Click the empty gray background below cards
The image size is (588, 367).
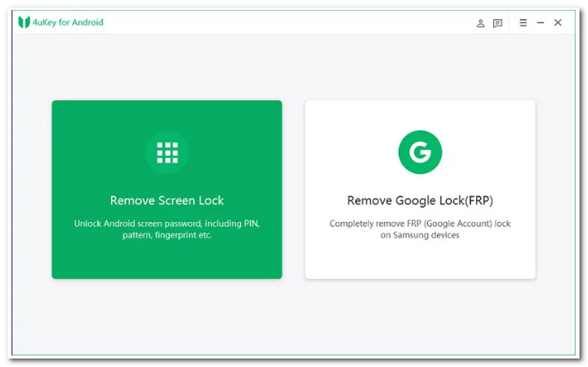pyautogui.click(x=294, y=316)
